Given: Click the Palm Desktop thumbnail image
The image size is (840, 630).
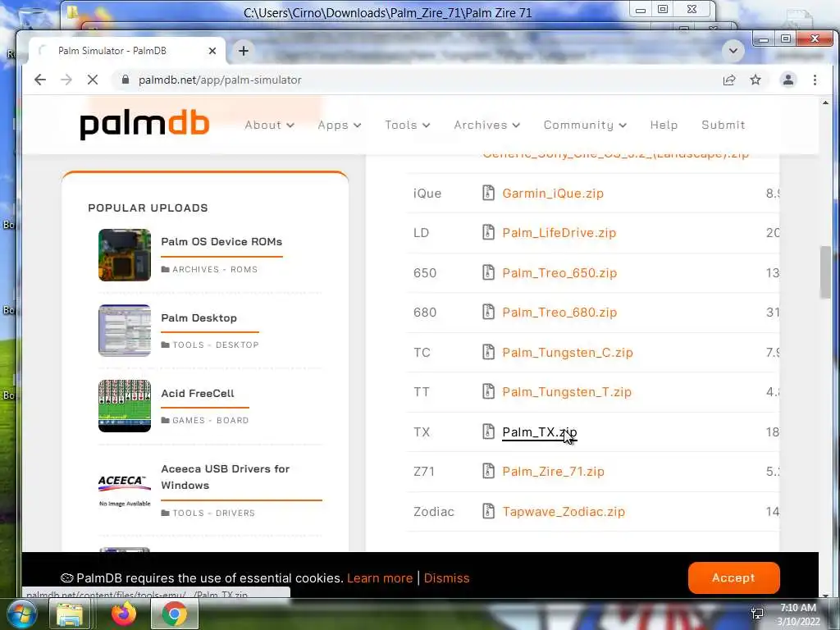Looking at the screenshot, I should pyautogui.click(x=125, y=331).
